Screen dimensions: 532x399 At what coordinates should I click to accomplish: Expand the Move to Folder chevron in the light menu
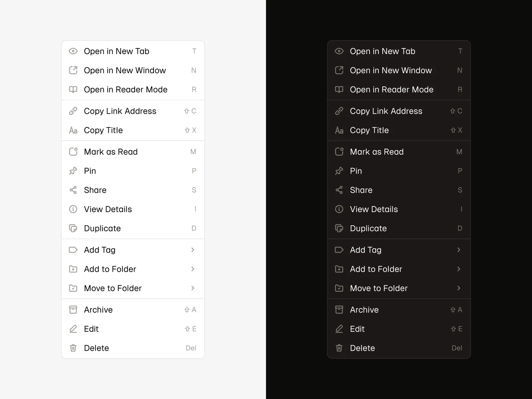[193, 288]
